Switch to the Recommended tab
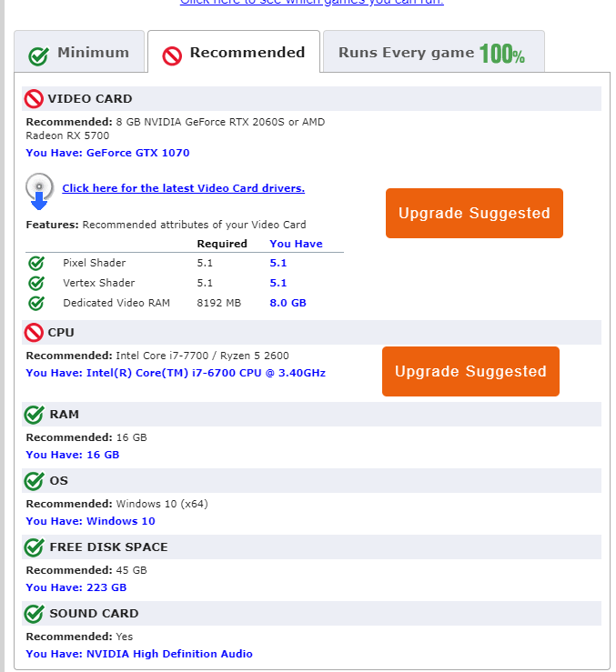 234,52
